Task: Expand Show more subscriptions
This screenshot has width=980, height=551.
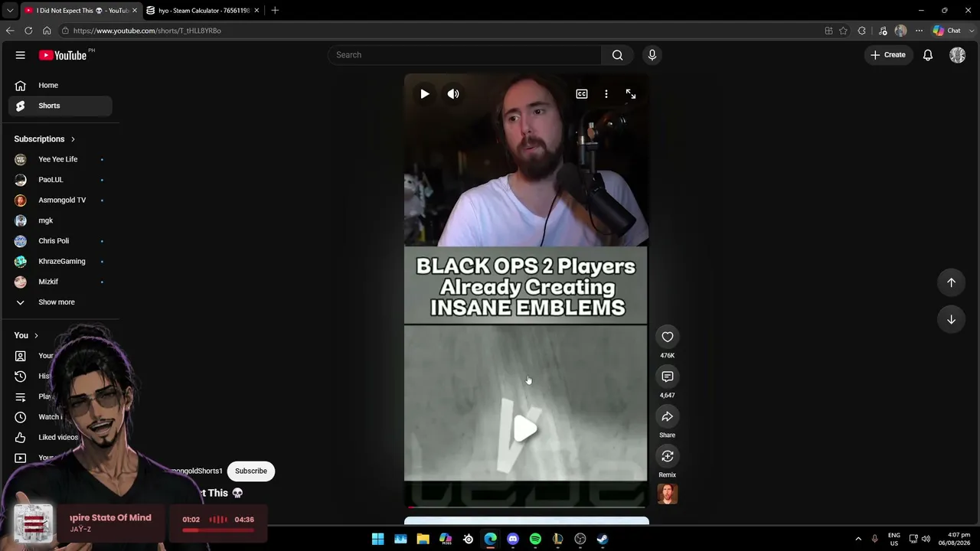Action: coord(60,302)
